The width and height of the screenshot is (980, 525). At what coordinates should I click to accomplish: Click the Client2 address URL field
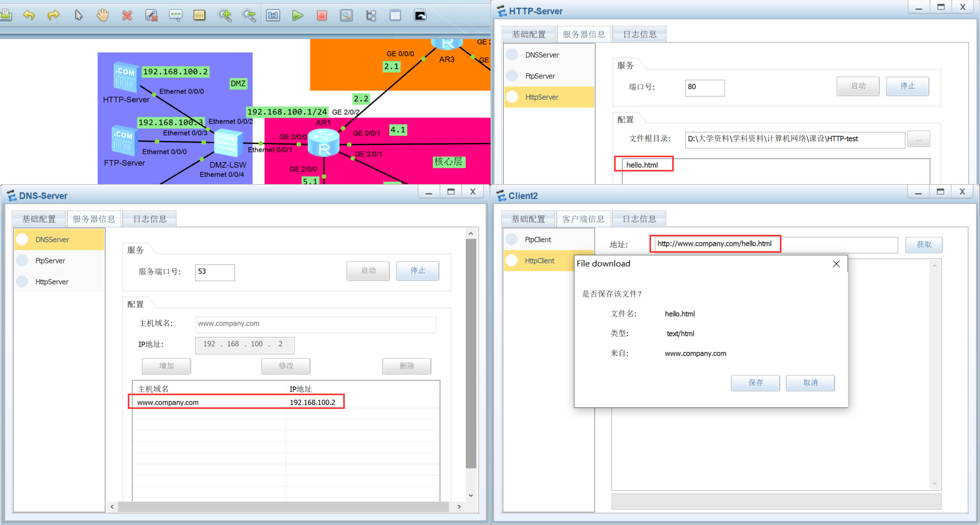pos(776,244)
